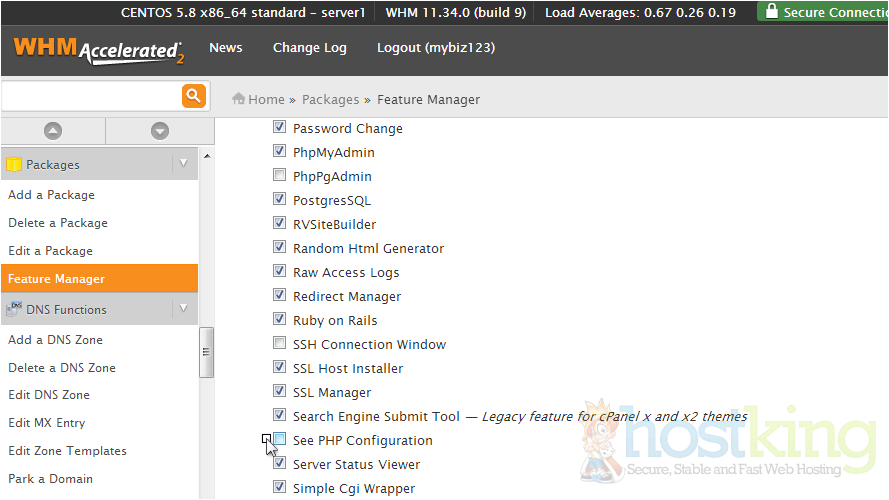Image resolution: width=889 pixels, height=500 pixels.
Task: Enable the See PHP Configuration checkbox
Action: click(x=280, y=440)
